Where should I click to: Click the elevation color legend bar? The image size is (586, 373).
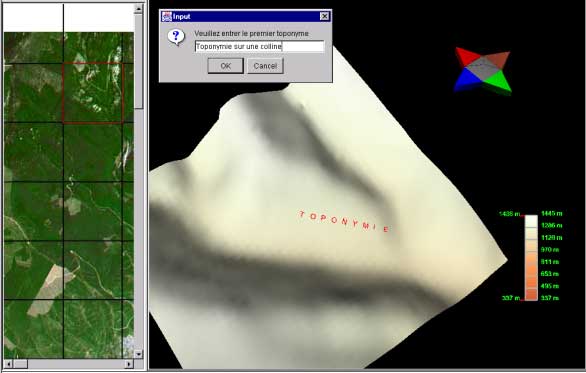pos(531,258)
